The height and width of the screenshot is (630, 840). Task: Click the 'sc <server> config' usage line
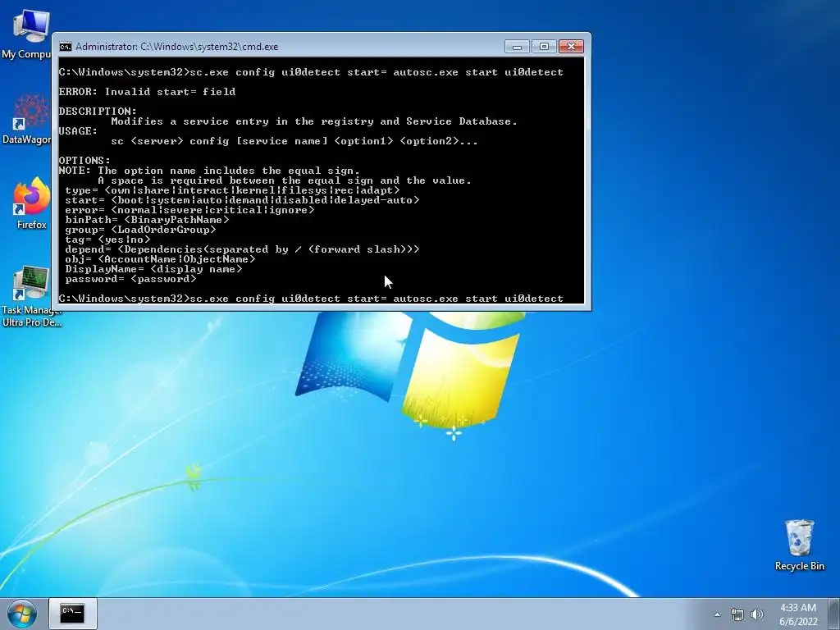click(x=294, y=141)
